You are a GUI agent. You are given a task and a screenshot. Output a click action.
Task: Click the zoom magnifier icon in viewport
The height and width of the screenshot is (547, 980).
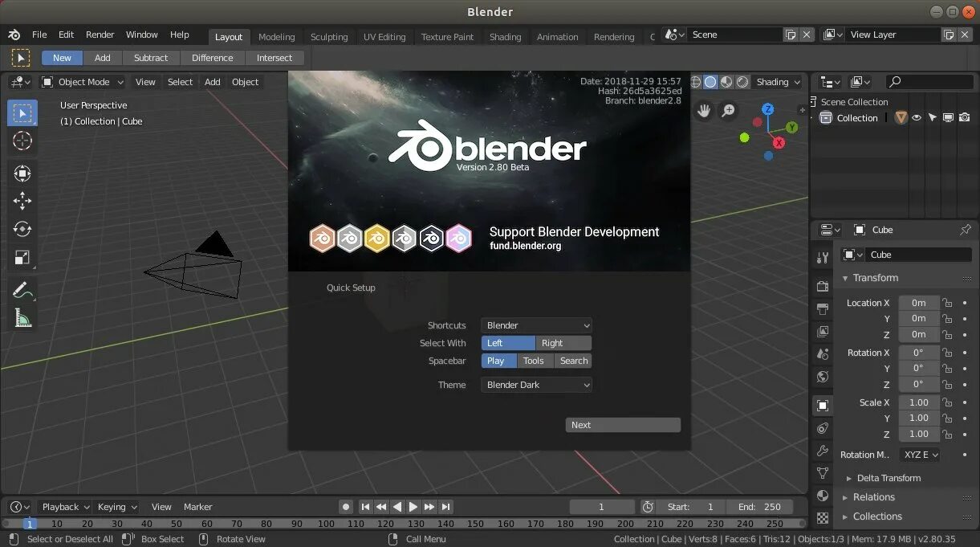click(x=728, y=111)
